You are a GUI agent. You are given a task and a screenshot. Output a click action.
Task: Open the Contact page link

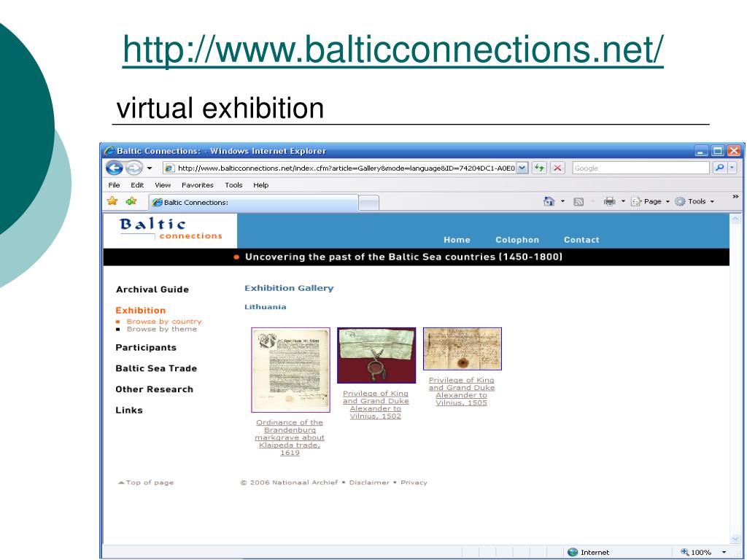[581, 240]
